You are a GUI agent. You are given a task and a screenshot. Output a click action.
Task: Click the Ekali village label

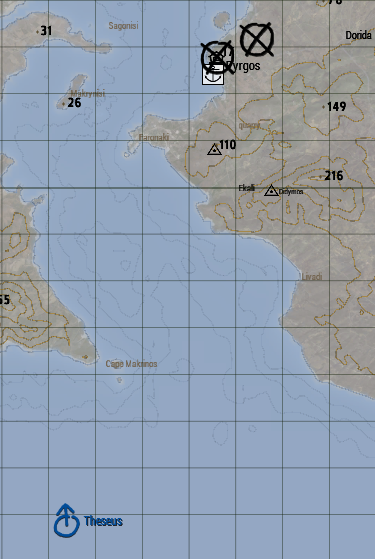(247, 188)
